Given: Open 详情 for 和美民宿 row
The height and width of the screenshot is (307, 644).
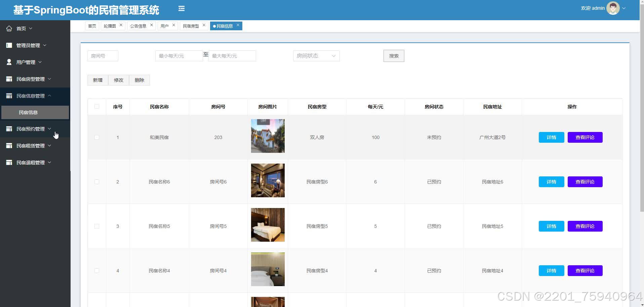Looking at the screenshot, I should [x=552, y=137].
